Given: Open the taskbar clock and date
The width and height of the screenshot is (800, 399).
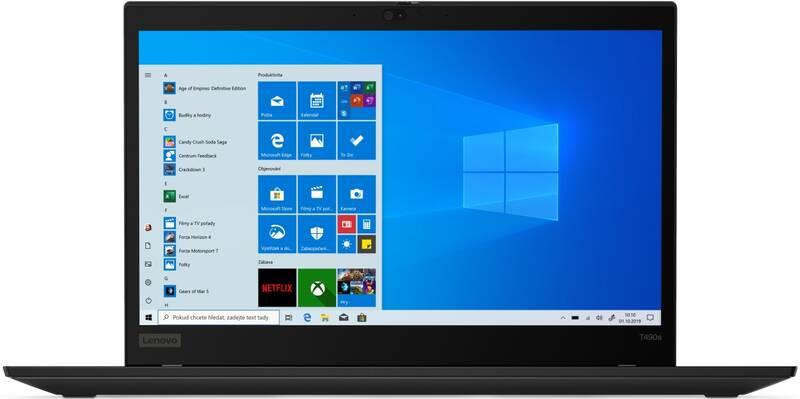Looking at the screenshot, I should [629, 317].
